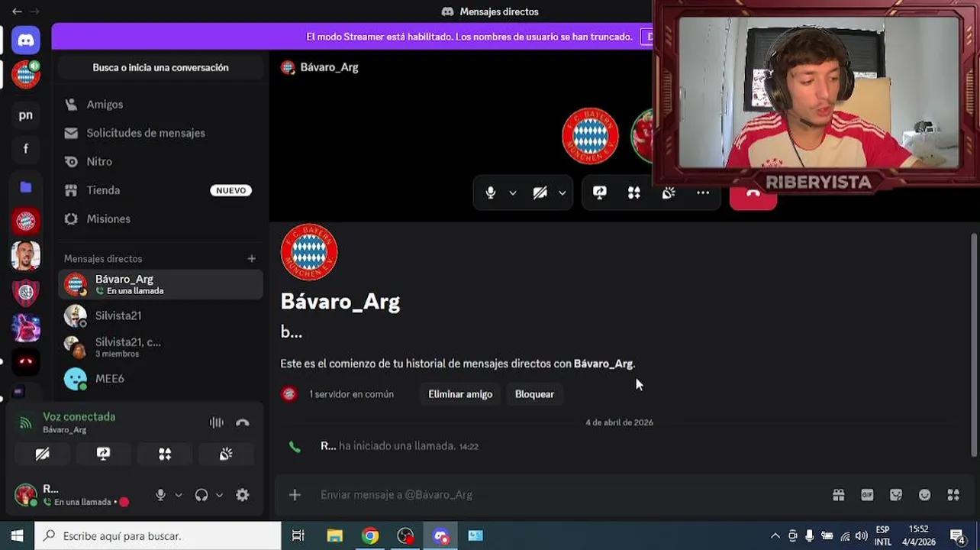Open the microphone device dropdown
The width and height of the screenshot is (980, 550).
coord(513,192)
